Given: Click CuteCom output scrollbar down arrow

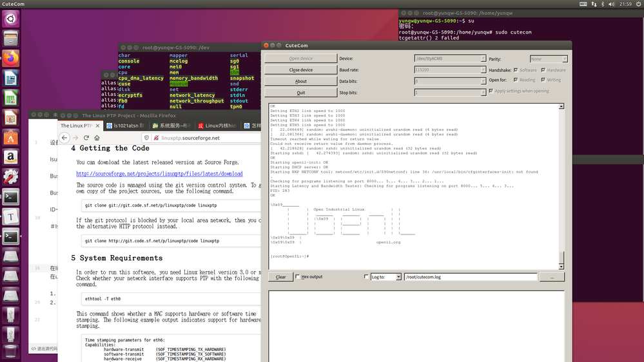Looking at the screenshot, I should (561, 267).
